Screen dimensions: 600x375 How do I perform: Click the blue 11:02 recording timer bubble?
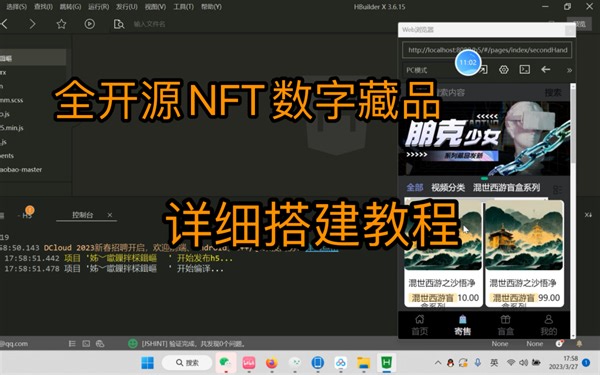pyautogui.click(x=468, y=62)
